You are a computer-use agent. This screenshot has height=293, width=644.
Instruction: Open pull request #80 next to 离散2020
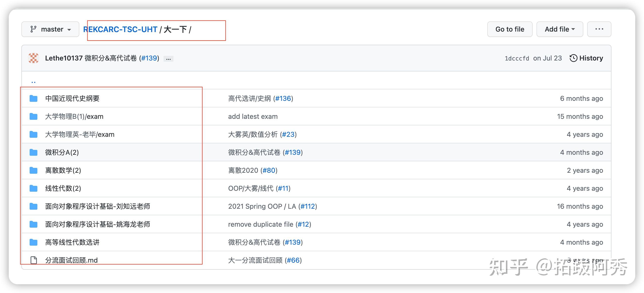(270, 170)
